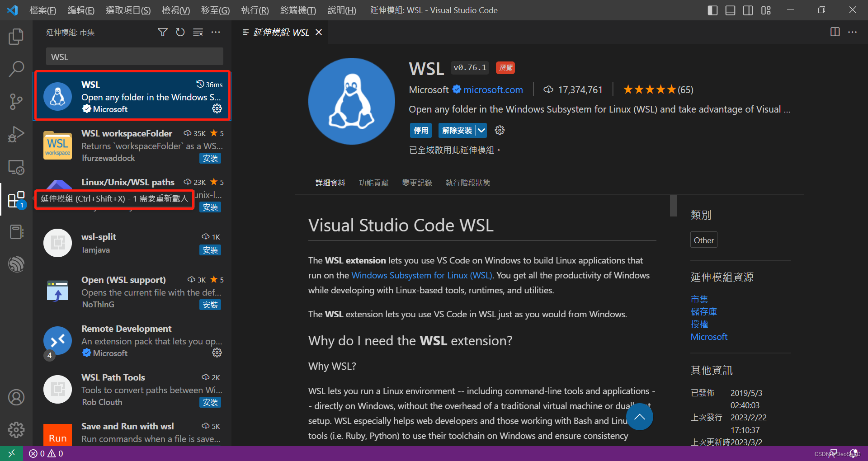Open the 檔案(F) menu
This screenshot has height=461, width=868.
pyautogui.click(x=43, y=10)
